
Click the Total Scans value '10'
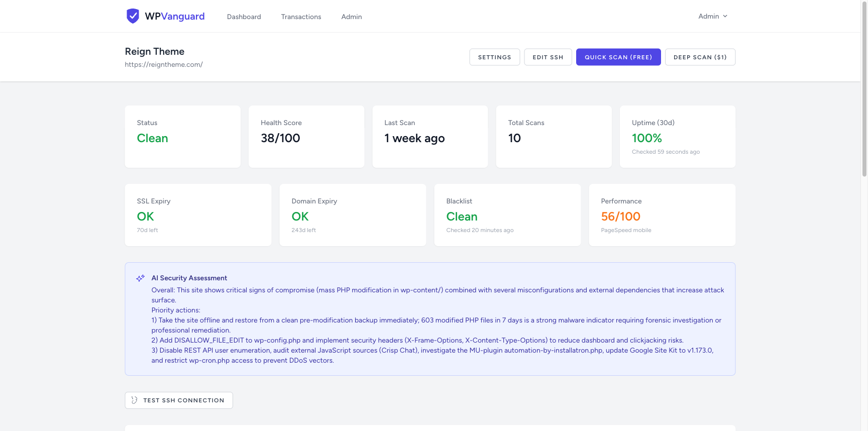[514, 138]
